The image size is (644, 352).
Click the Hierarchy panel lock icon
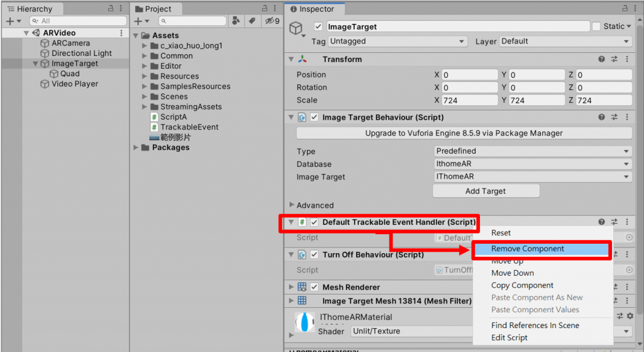111,8
